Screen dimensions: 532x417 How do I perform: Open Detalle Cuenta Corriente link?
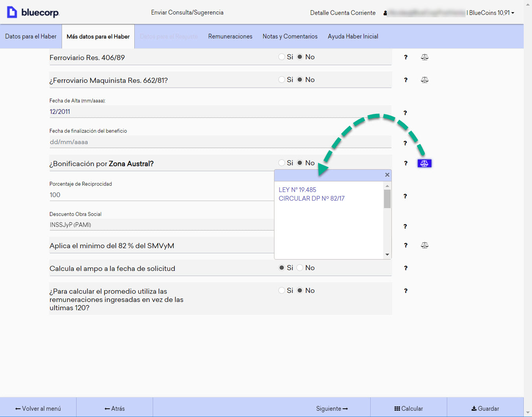[x=343, y=13]
